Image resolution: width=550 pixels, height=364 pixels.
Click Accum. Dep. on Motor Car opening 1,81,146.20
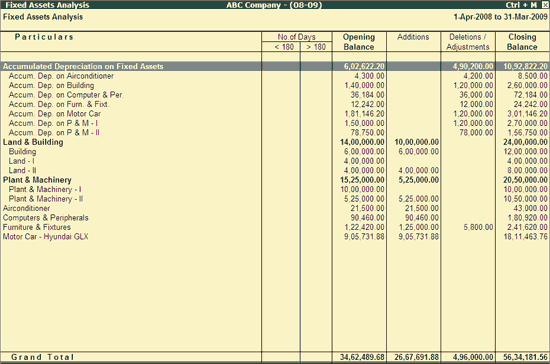click(364, 114)
